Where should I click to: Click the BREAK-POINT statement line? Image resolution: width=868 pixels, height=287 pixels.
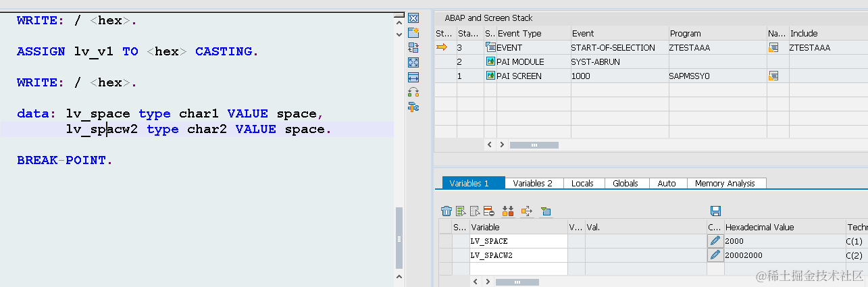(66, 160)
